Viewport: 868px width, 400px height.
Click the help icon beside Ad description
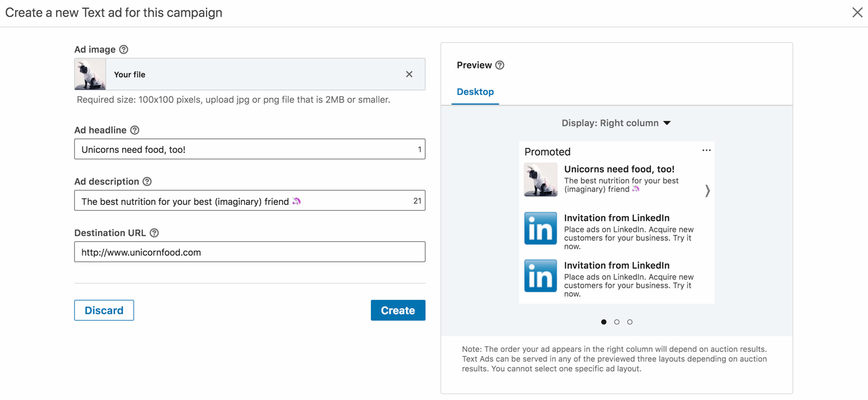click(147, 182)
